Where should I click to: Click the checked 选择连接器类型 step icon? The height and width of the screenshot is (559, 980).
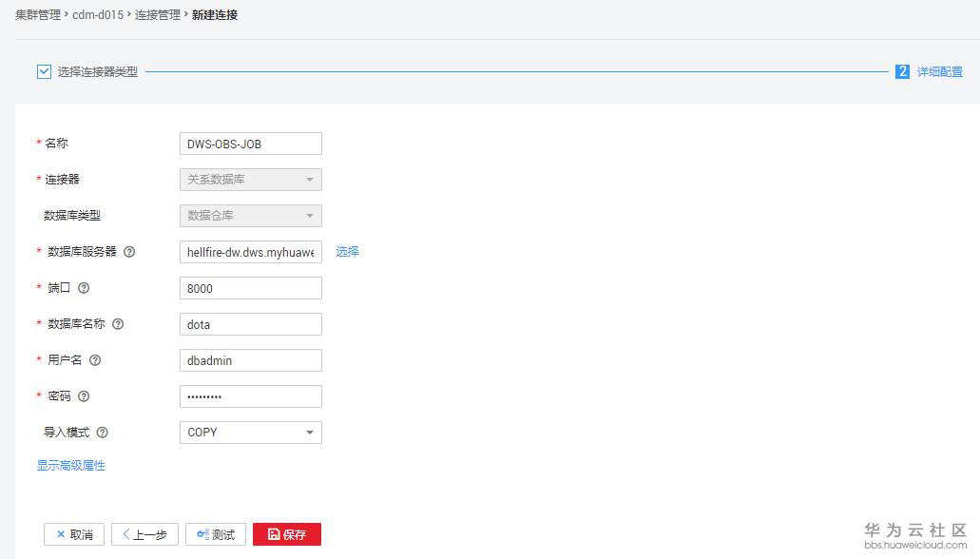tap(44, 71)
